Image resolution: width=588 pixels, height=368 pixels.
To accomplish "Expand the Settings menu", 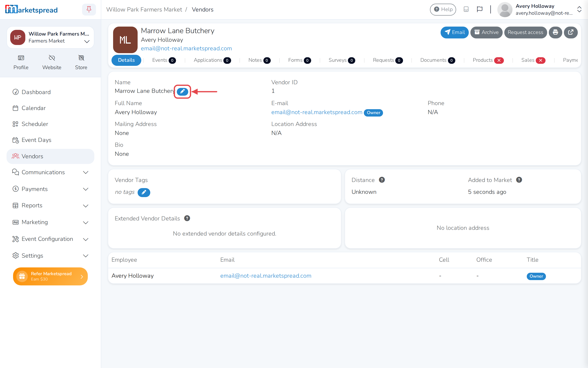I will [x=50, y=256].
